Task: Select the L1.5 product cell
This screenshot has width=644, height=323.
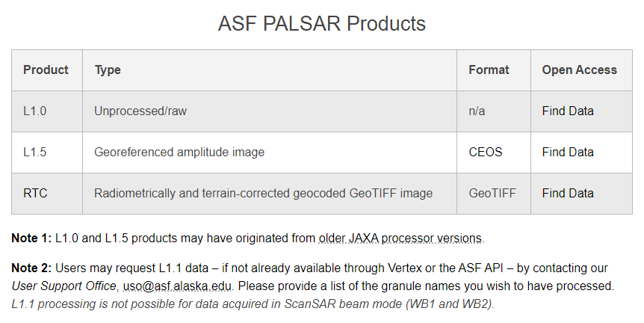Action: 47,152
